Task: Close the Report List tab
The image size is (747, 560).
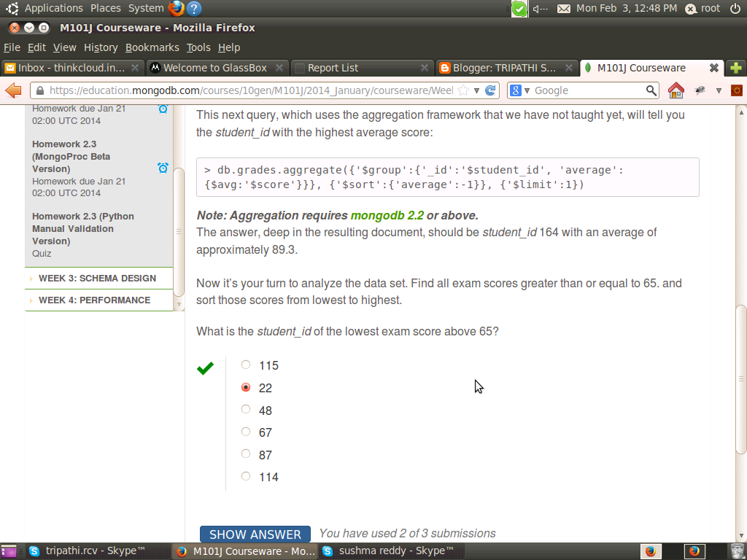Action: coord(424,68)
